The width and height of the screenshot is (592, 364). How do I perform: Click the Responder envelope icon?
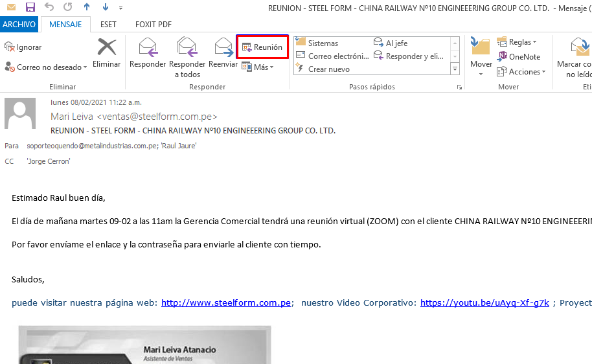click(148, 47)
